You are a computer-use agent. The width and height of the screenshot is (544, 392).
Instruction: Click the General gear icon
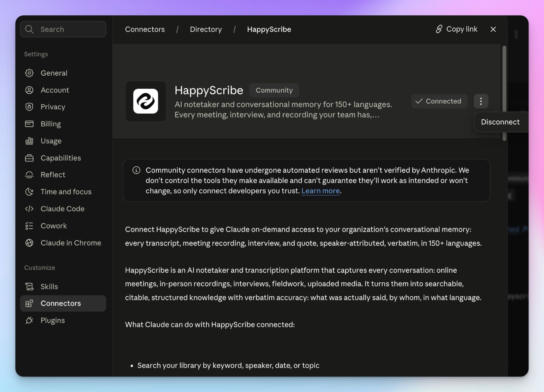pos(29,73)
